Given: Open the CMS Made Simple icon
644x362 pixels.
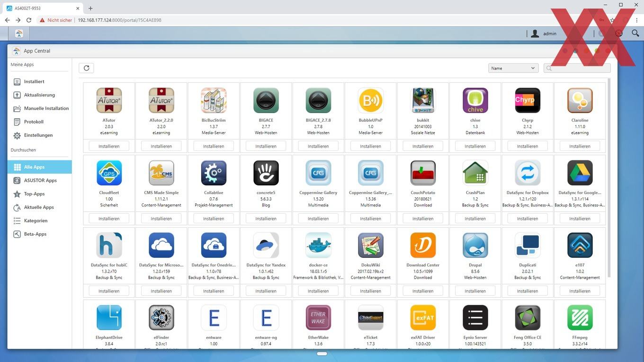Looking at the screenshot, I should (x=161, y=173).
